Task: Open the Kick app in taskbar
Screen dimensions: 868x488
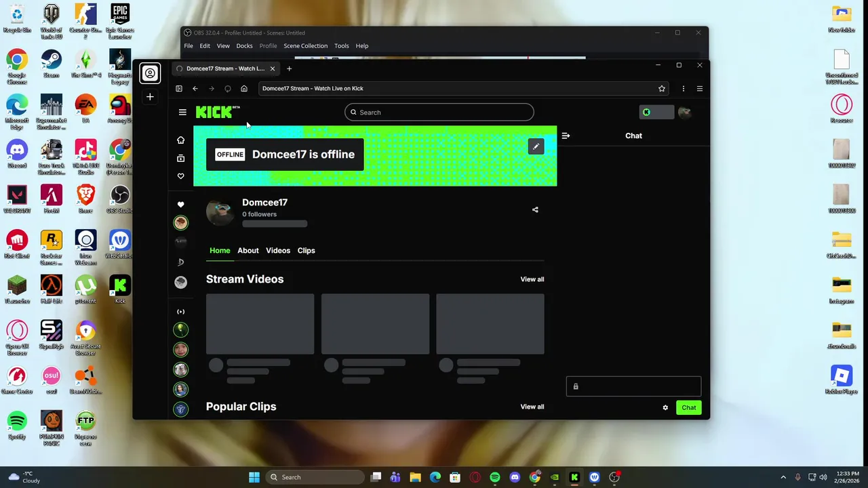Action: tap(574, 477)
